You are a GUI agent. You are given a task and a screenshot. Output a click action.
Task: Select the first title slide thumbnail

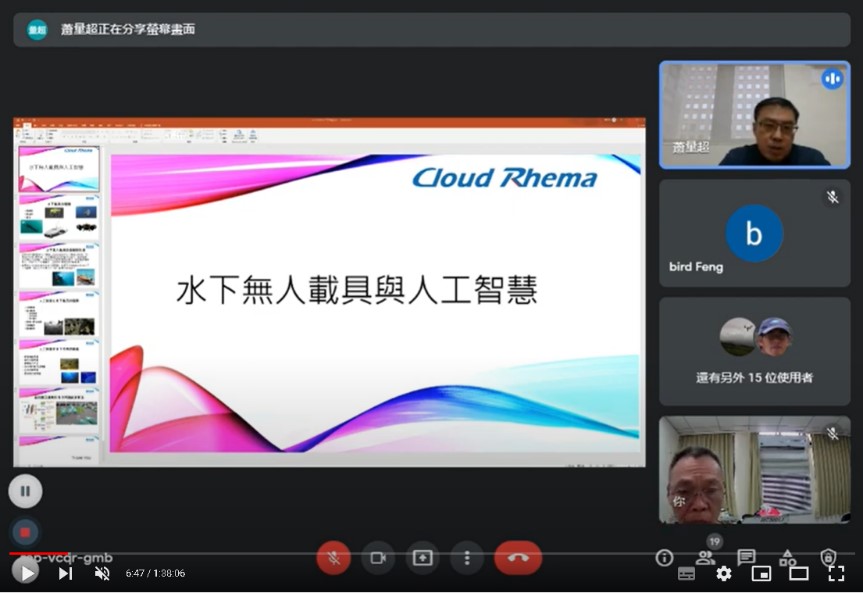click(x=59, y=168)
